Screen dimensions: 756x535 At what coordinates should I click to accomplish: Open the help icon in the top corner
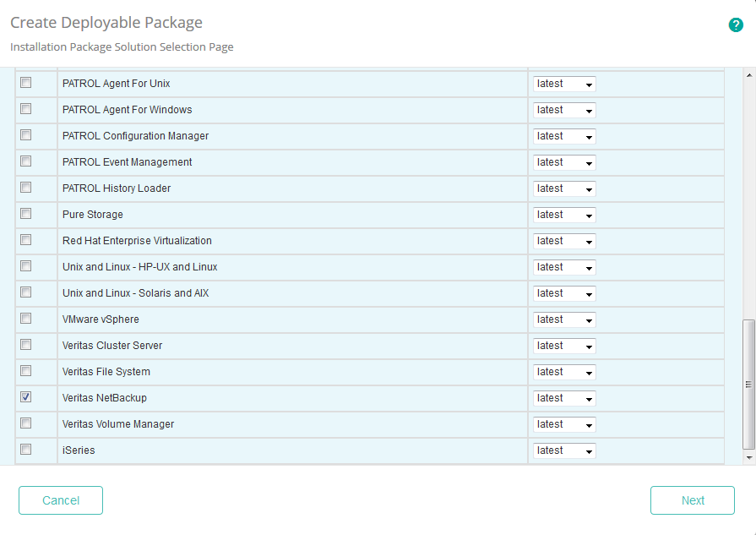point(736,25)
